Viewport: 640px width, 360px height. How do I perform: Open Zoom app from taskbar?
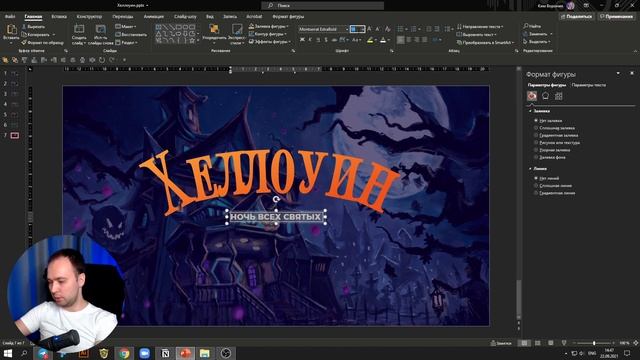(x=144, y=353)
